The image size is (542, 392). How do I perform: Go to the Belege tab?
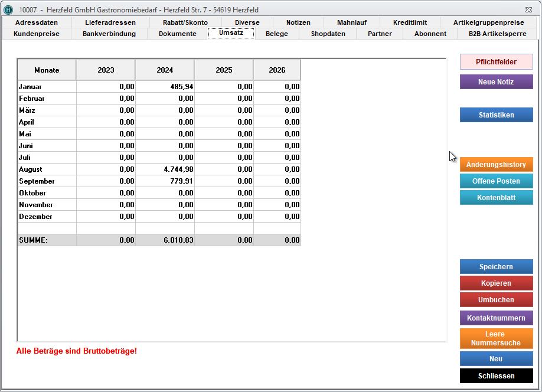click(277, 34)
